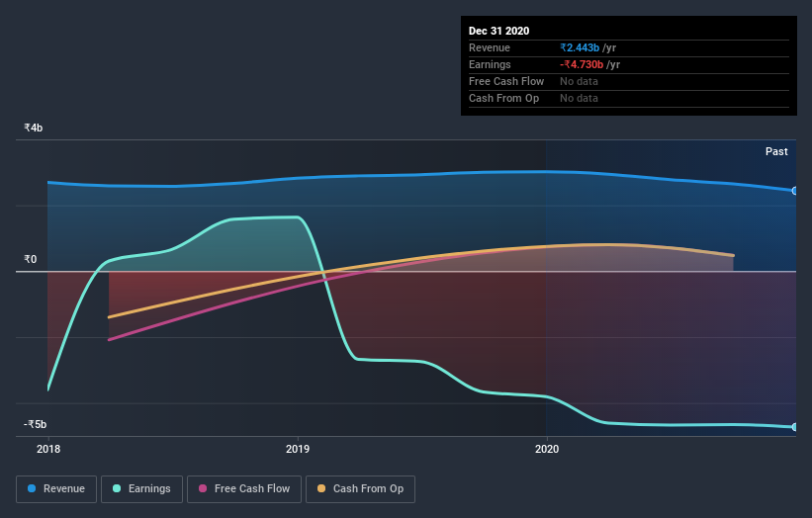Click the Dec 31 2020 tooltip header
Viewport: 812px width, 518px height.
pos(498,31)
